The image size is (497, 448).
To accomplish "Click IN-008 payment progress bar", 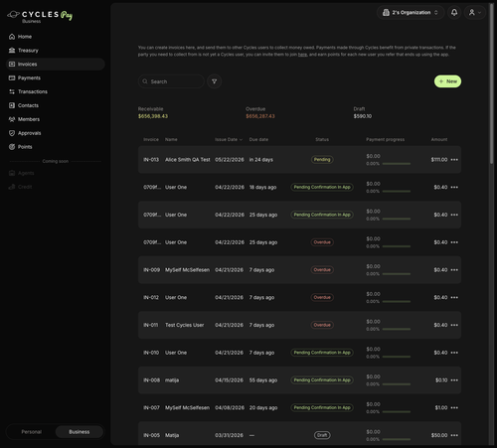I will 397,384.
